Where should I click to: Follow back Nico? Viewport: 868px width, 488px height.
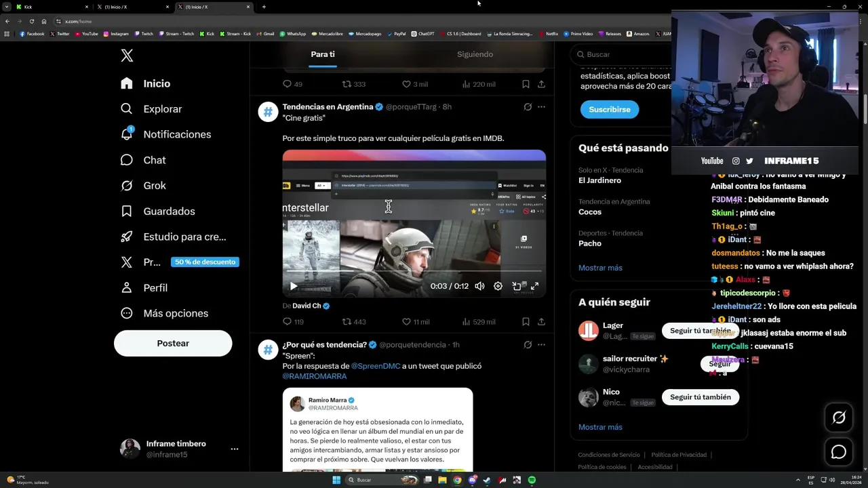[701, 397]
